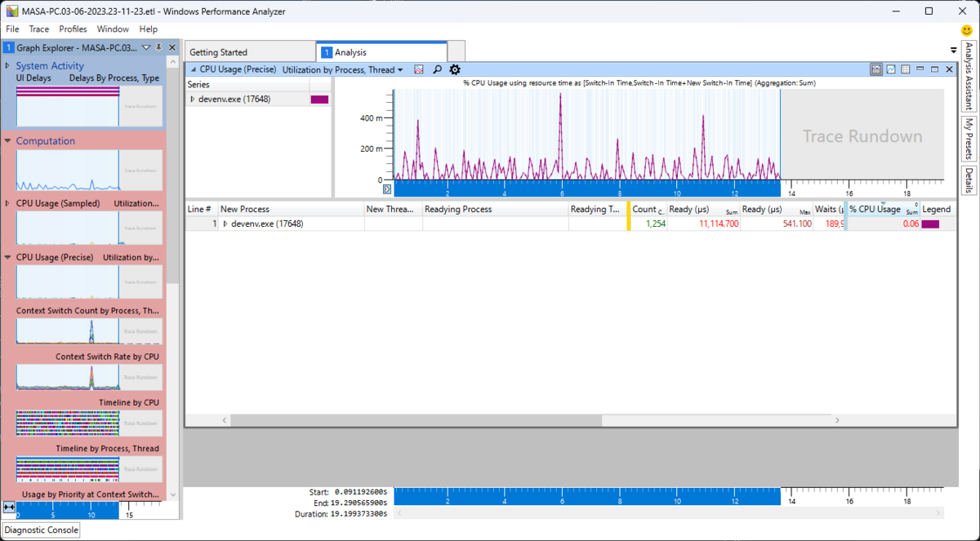
Task: Click the search magnifier icon in graph toolbar
Action: [437, 70]
